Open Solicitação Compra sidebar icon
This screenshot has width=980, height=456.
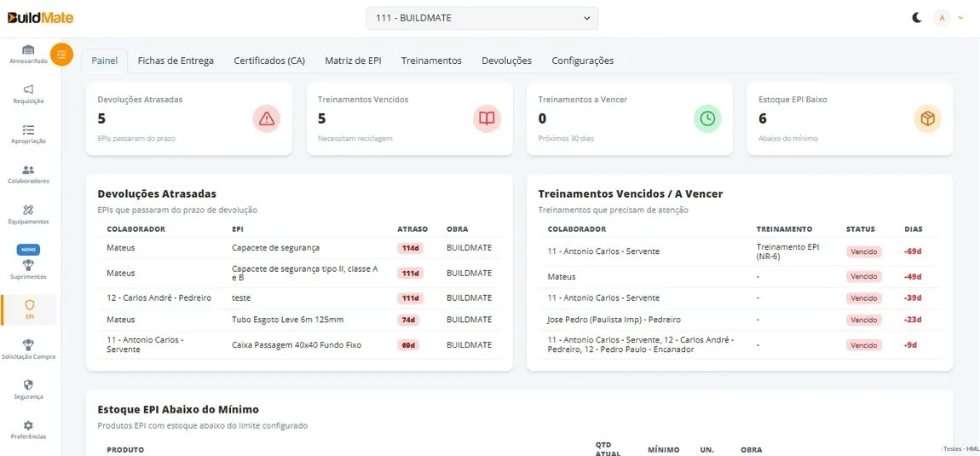(x=28, y=344)
